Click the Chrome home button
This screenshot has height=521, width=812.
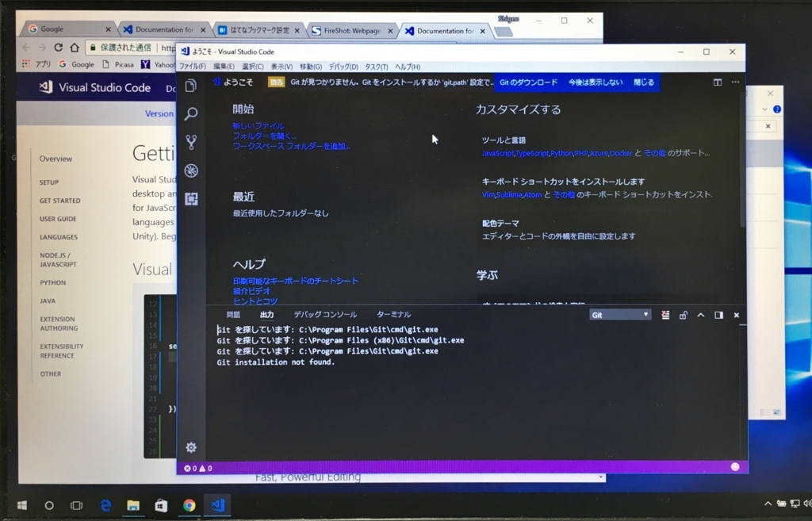pyautogui.click(x=75, y=48)
